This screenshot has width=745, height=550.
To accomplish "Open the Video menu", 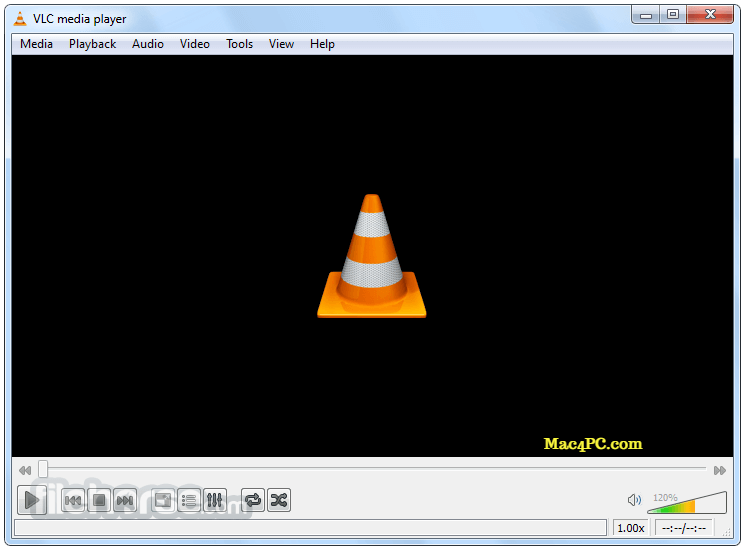I will [x=194, y=44].
